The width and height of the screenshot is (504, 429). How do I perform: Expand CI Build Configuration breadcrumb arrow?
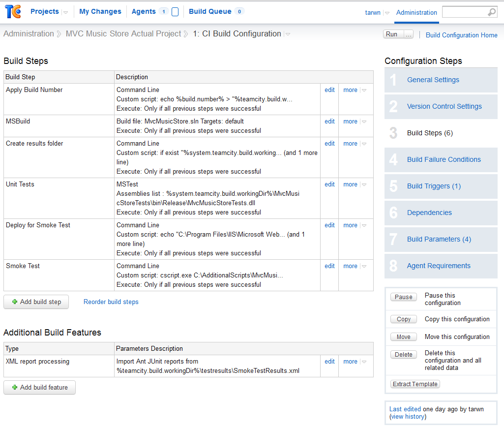pyautogui.click(x=288, y=34)
